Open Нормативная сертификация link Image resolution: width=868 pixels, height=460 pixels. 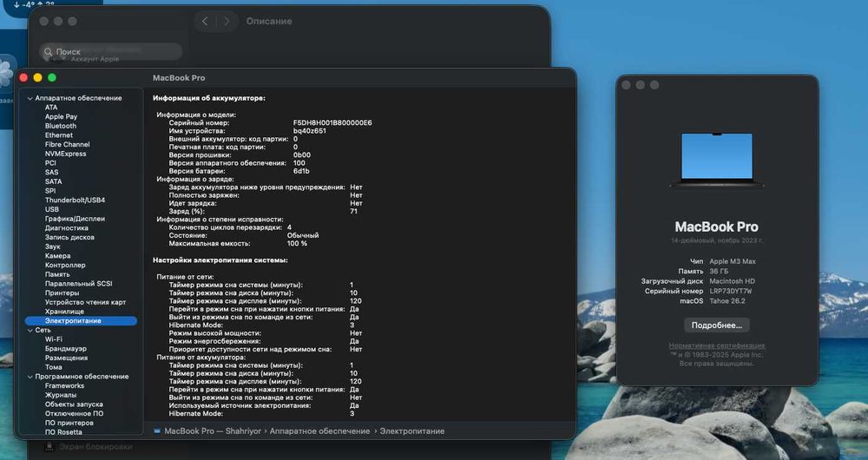[x=717, y=345]
